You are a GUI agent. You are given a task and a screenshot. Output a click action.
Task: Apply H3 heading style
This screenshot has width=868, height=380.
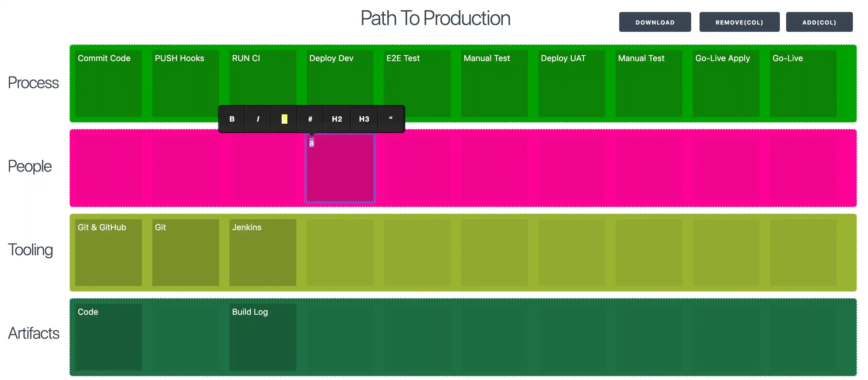click(364, 119)
